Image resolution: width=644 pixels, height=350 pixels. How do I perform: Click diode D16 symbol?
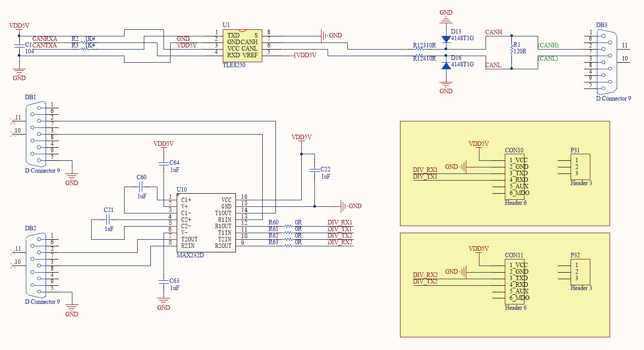(446, 65)
